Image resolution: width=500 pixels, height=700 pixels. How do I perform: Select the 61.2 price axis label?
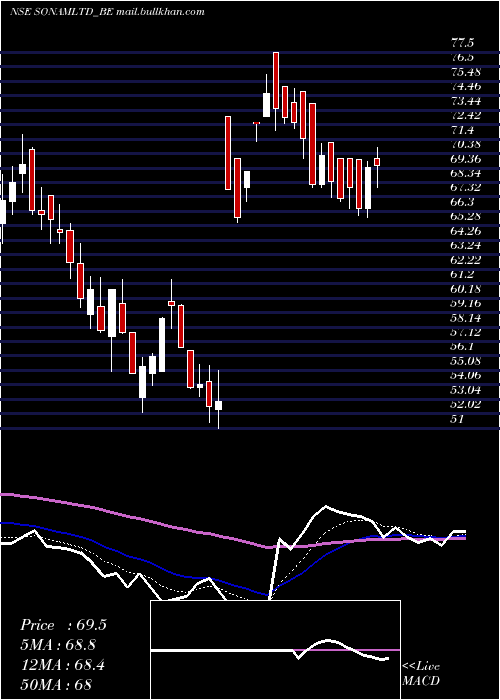click(462, 274)
